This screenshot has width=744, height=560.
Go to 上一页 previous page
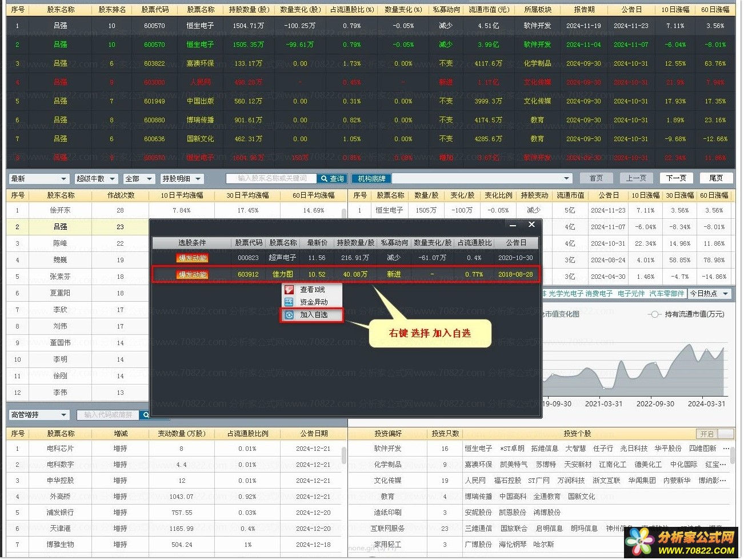637,178
